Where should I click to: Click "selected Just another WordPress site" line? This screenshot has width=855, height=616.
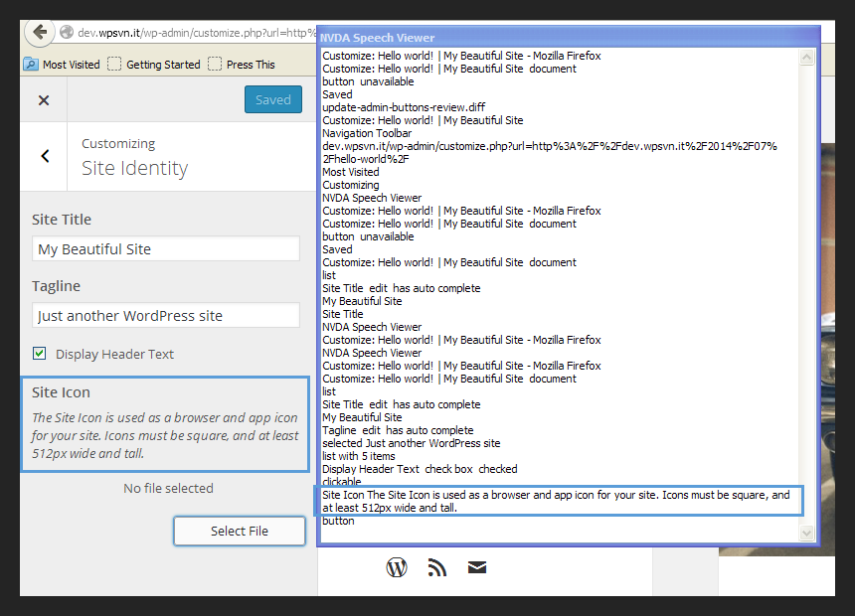click(x=412, y=443)
